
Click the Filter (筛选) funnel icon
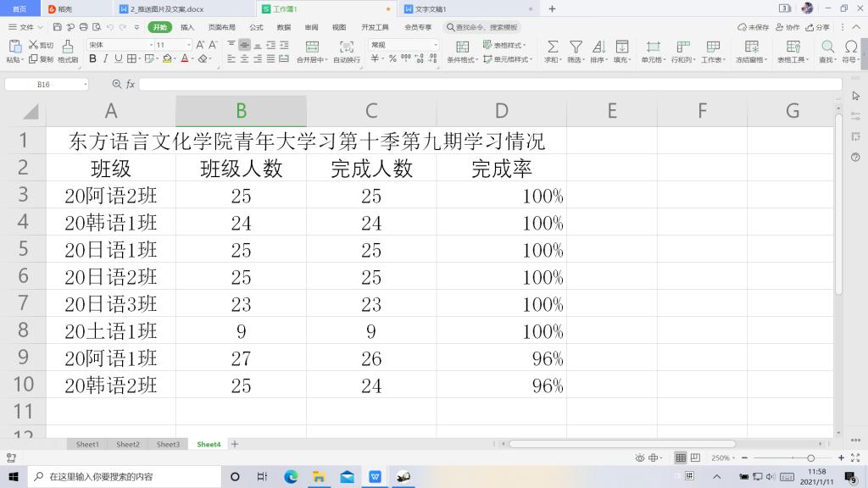576,46
